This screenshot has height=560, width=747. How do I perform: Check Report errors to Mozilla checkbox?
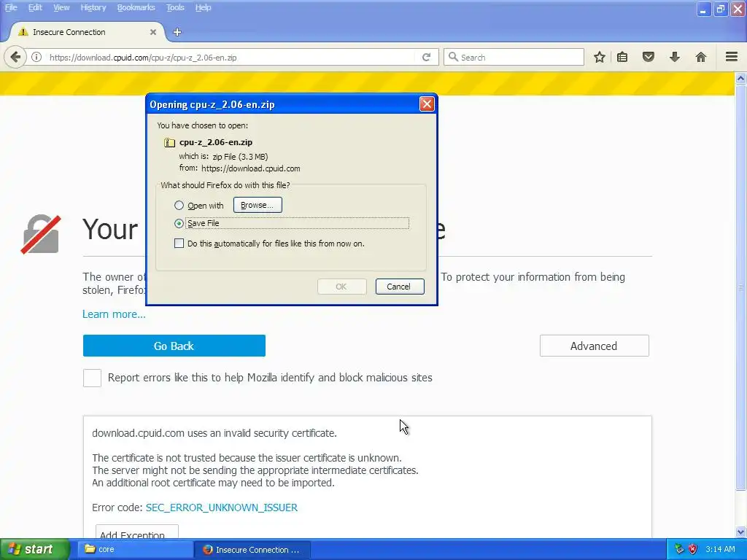click(x=92, y=378)
